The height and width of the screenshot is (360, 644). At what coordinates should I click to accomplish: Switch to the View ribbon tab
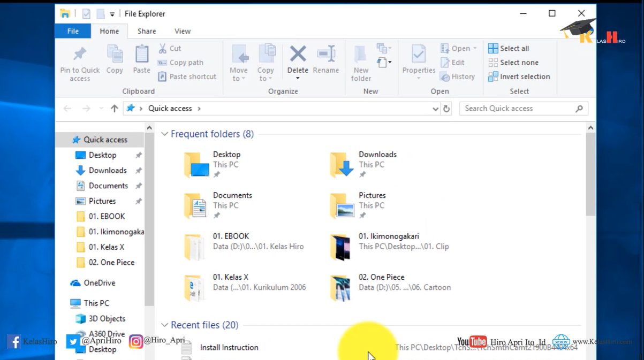183,31
